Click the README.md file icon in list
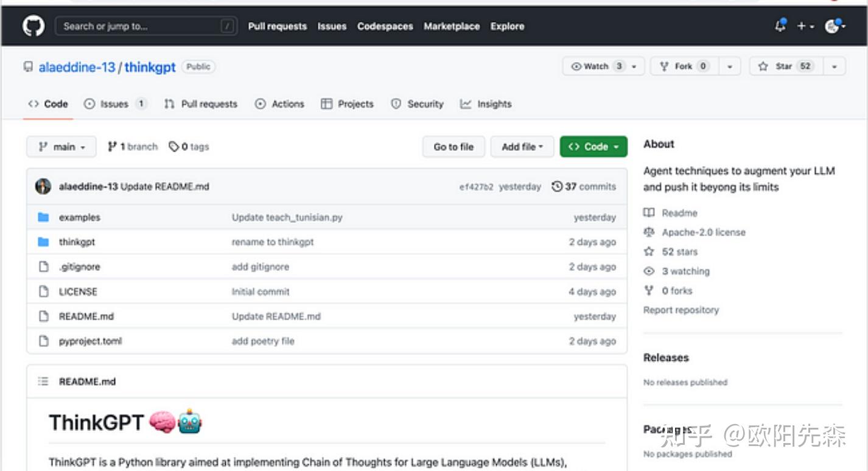This screenshot has width=868, height=471. 43,316
